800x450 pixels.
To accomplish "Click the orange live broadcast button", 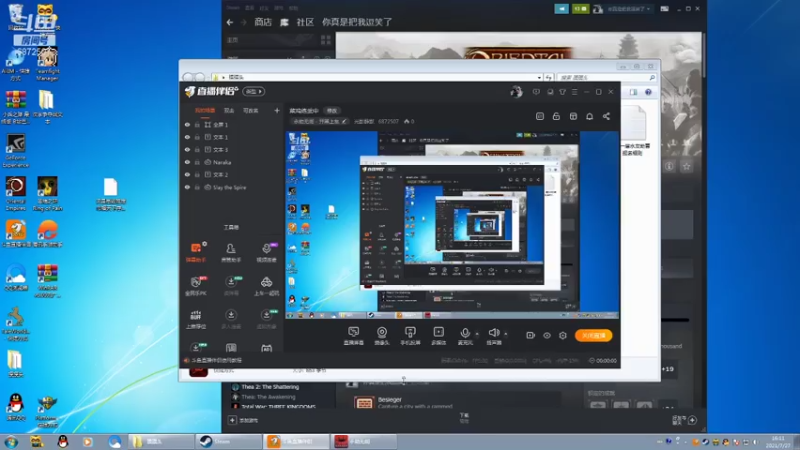I will click(x=593, y=335).
